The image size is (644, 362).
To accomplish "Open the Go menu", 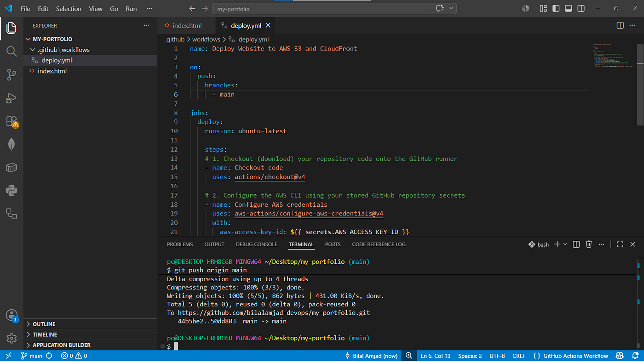I will (x=114, y=9).
